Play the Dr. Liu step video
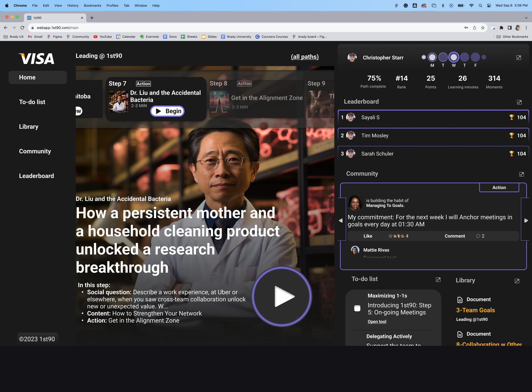This screenshot has width=532, height=392. (282, 296)
